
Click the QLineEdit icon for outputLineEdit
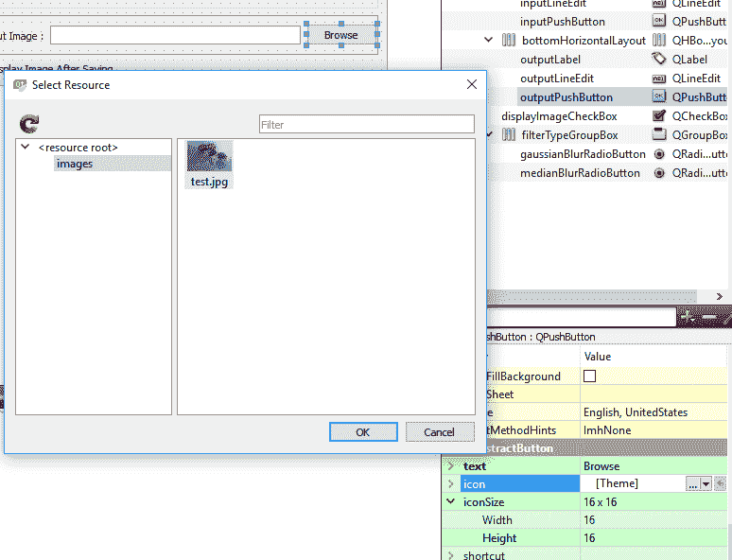[659, 78]
